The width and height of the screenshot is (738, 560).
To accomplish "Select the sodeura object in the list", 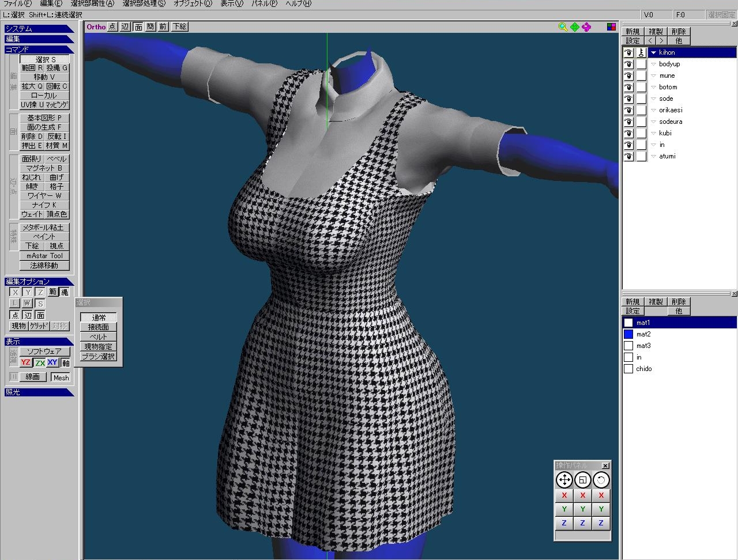I will click(671, 122).
